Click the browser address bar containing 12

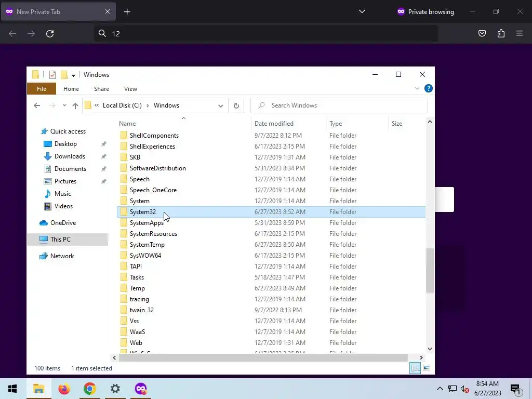coord(265,33)
